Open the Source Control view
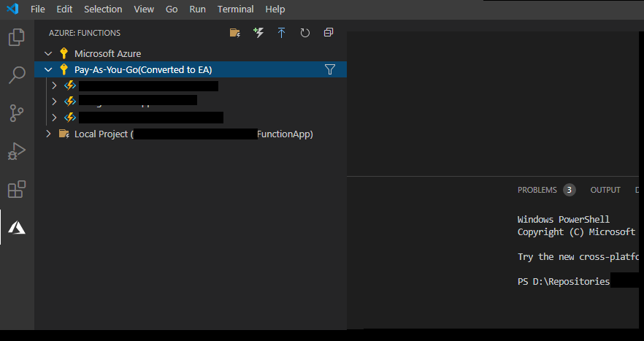The image size is (644, 341). (x=16, y=113)
